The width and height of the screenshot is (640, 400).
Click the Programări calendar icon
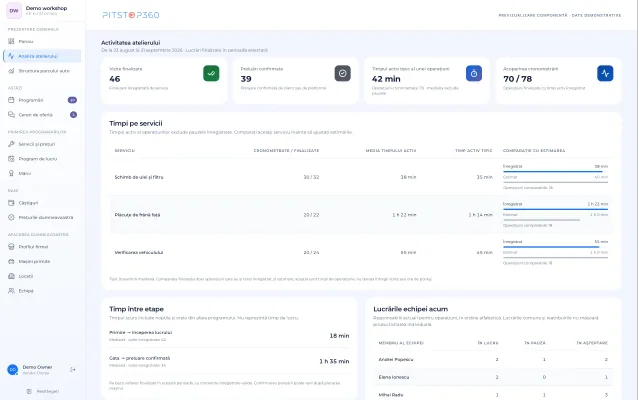click(11, 100)
